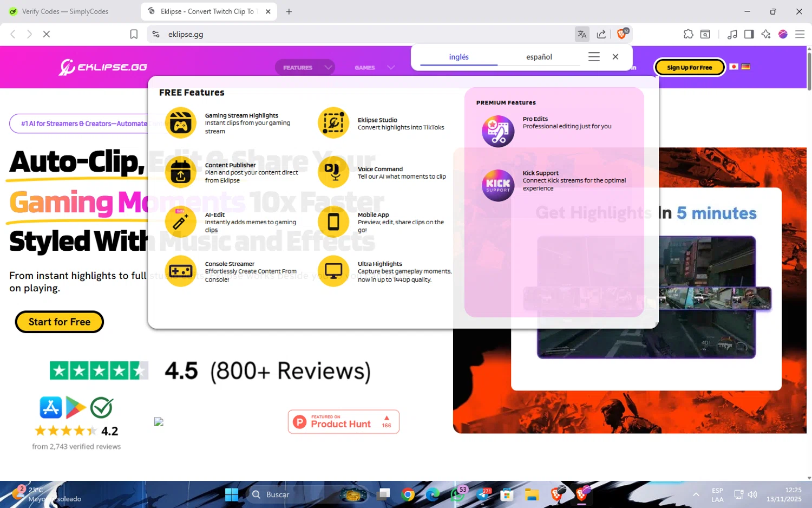Open browser site settings icon
The height and width of the screenshot is (508, 812).
click(156, 34)
